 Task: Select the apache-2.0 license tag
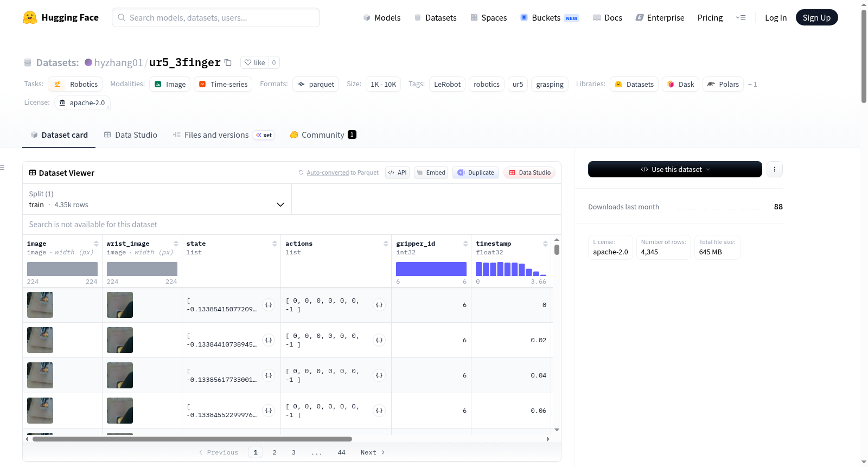click(x=82, y=103)
